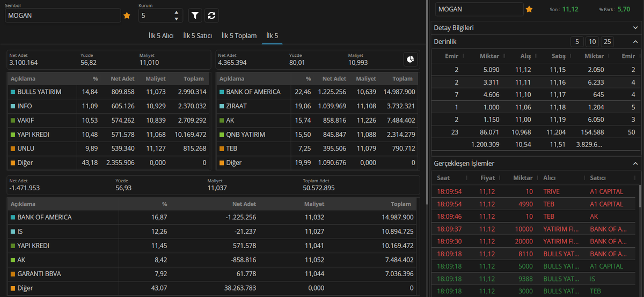
Task: Open the İlk 5 Toplam tab
Action: (x=239, y=36)
